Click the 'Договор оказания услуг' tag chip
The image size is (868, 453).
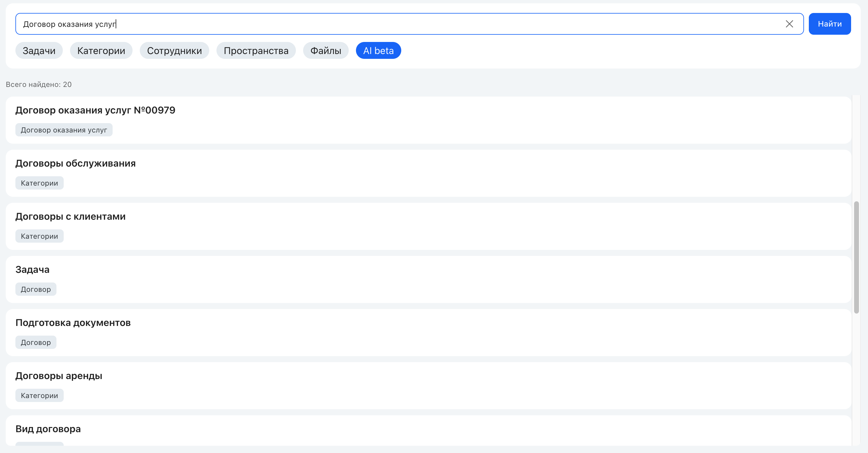pyautogui.click(x=64, y=130)
